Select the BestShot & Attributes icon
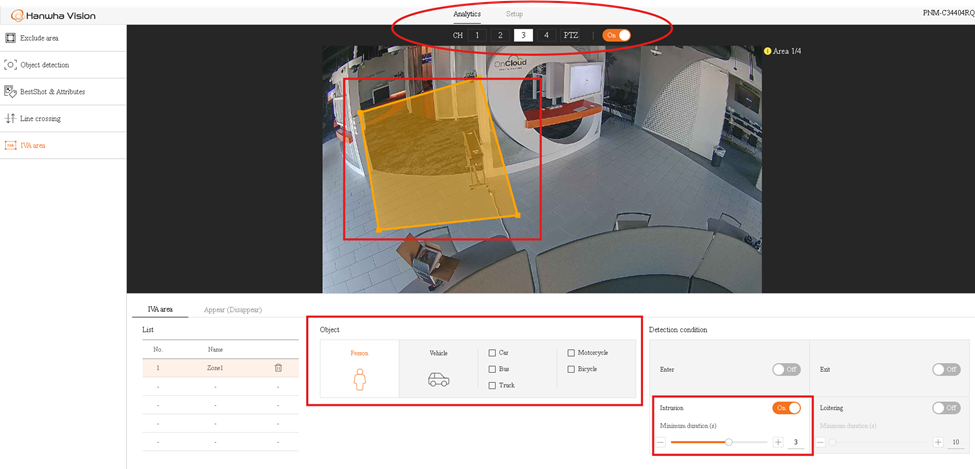 [11, 92]
